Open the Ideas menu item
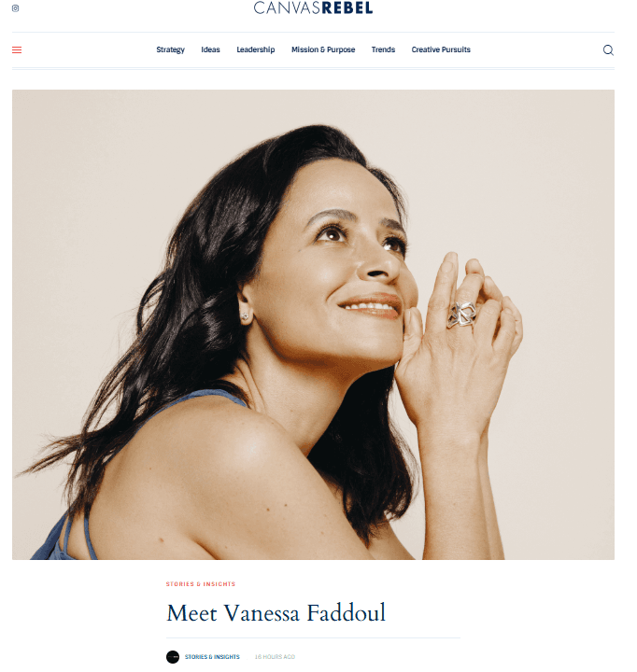637x672 pixels. [210, 49]
